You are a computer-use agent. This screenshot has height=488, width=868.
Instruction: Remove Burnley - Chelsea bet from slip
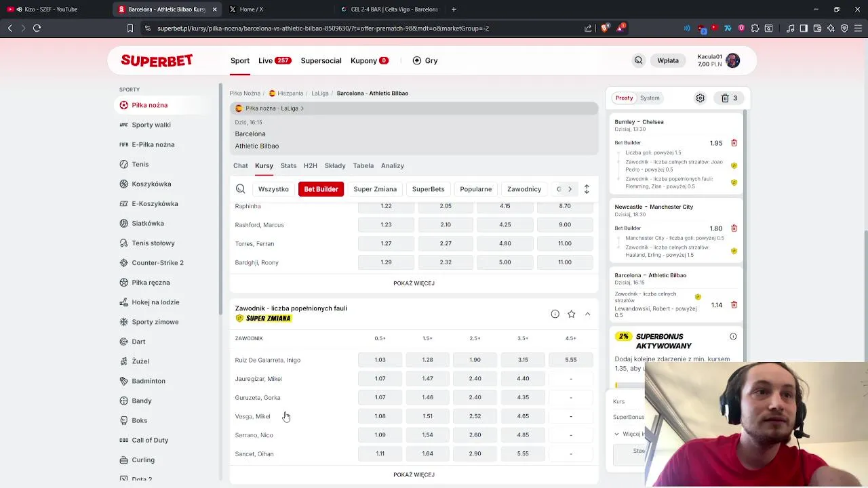(734, 143)
